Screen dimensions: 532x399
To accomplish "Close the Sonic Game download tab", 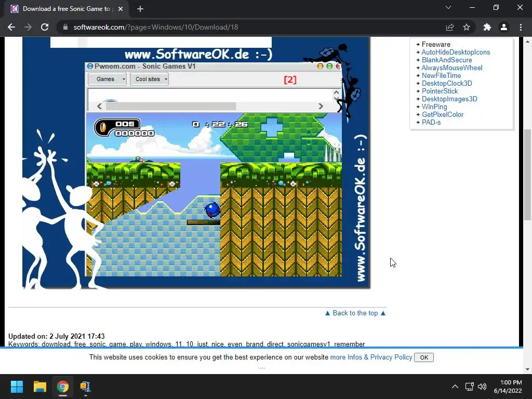I will click(121, 9).
